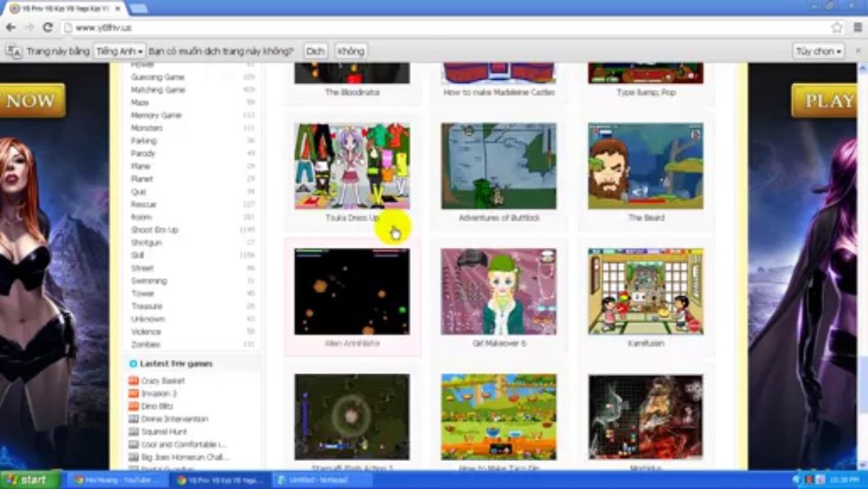This screenshot has width=868, height=489.
Task: Open the Violence category
Action: tap(146, 331)
